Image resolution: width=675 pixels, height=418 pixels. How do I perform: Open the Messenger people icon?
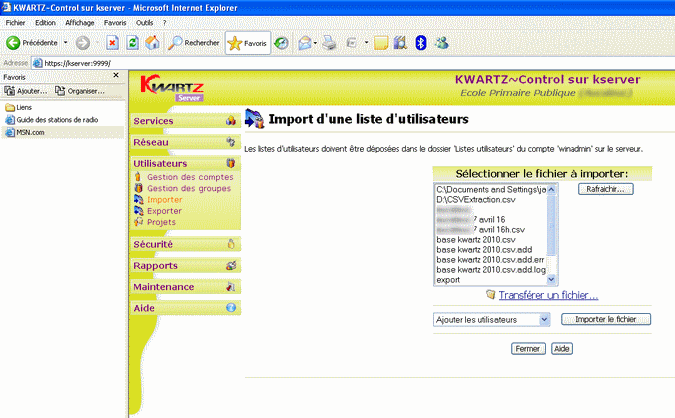[441, 43]
